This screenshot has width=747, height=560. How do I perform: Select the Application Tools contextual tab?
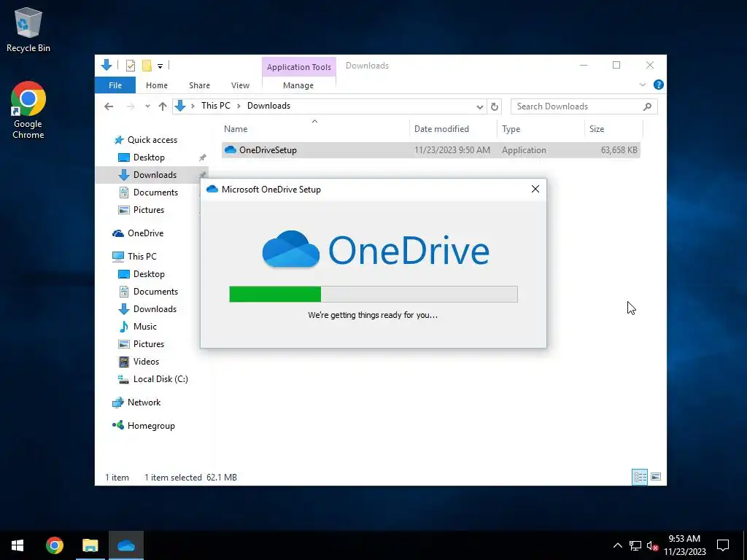coord(298,67)
